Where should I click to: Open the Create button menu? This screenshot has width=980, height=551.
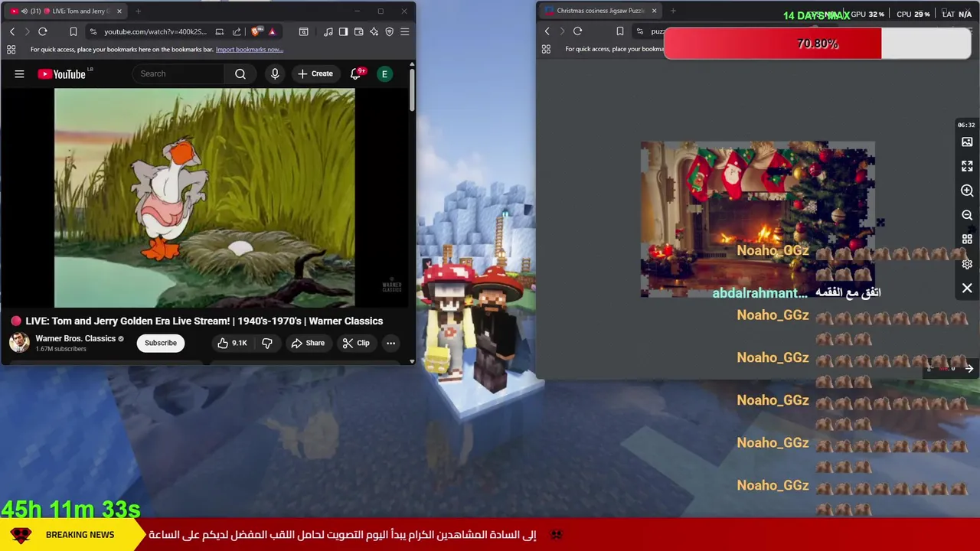tap(315, 73)
